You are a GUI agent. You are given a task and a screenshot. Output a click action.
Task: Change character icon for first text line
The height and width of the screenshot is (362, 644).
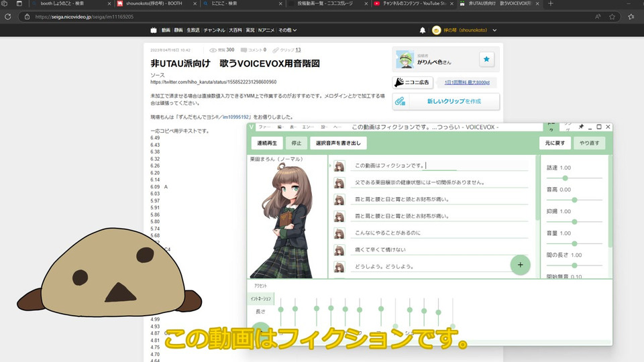tap(339, 166)
